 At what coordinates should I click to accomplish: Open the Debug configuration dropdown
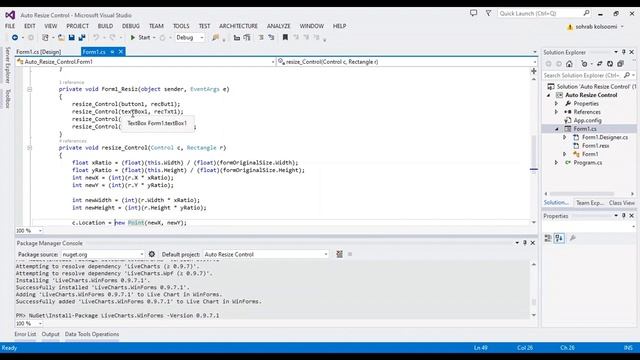[190, 38]
